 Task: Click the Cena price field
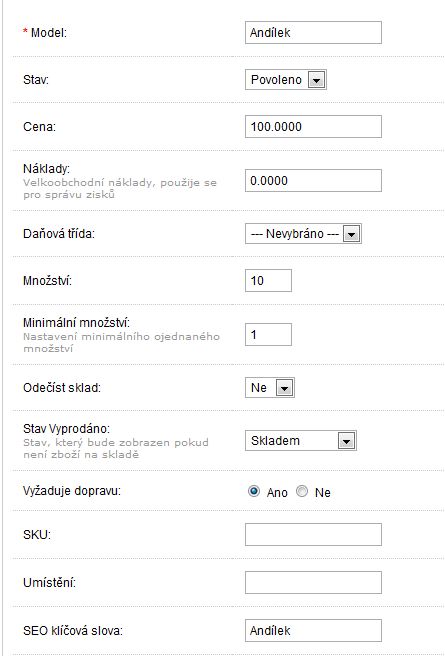click(x=313, y=126)
